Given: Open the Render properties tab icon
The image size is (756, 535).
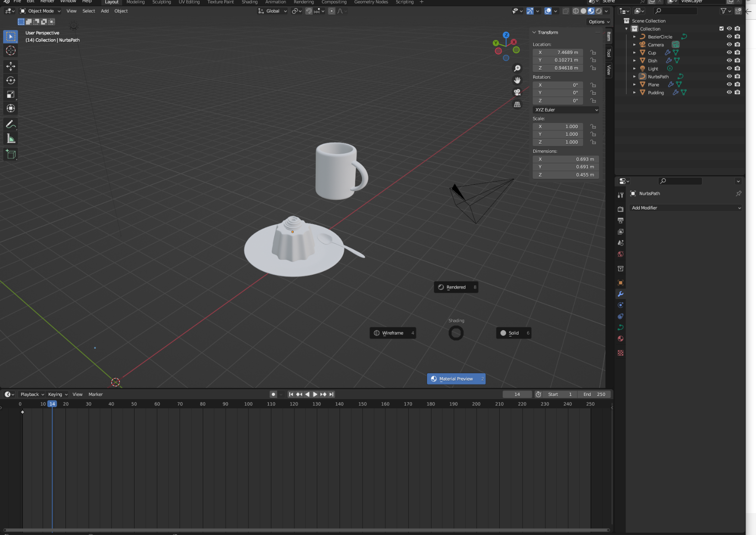Looking at the screenshot, I should point(621,209).
